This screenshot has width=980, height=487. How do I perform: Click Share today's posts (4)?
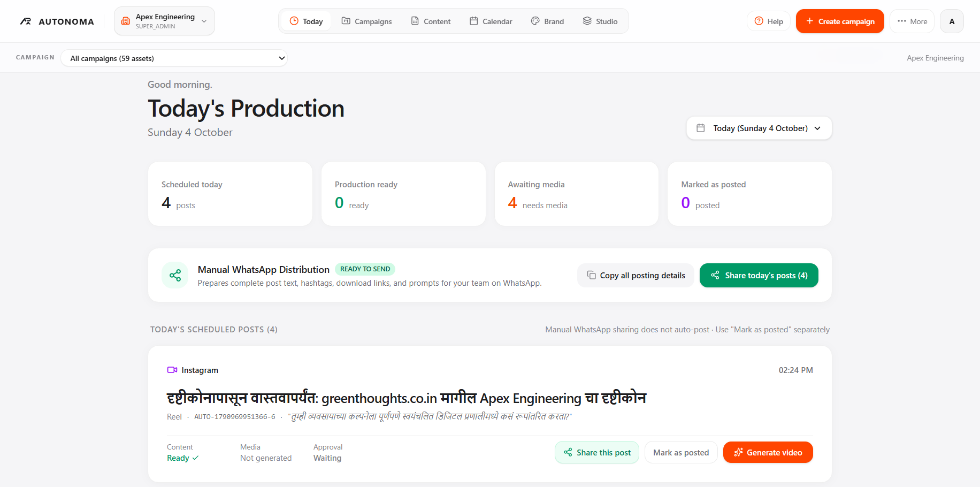[x=759, y=275]
